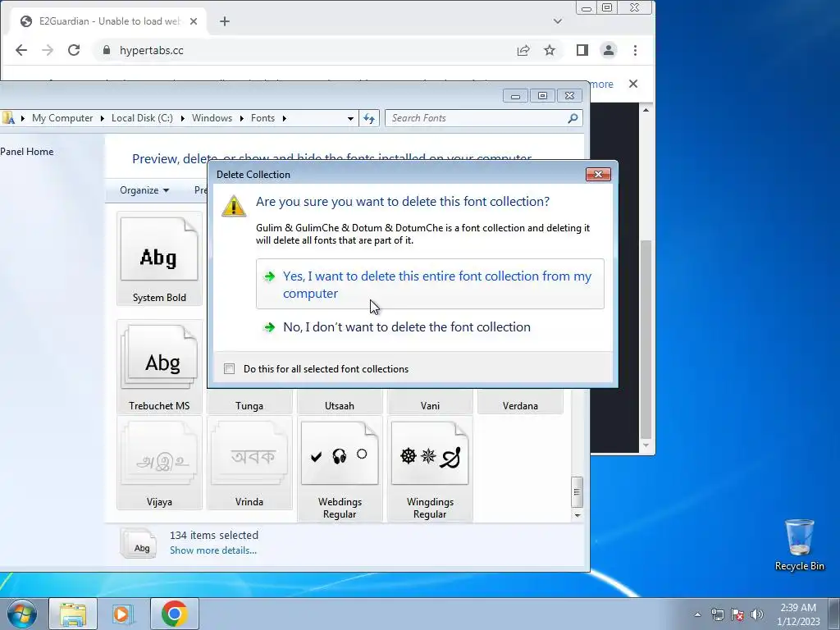Select the Wingdings Regular font icon
This screenshot has height=630, width=840.
[430, 469]
